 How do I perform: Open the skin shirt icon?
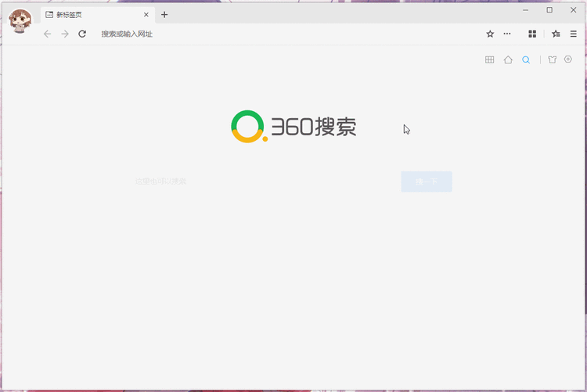click(x=553, y=59)
